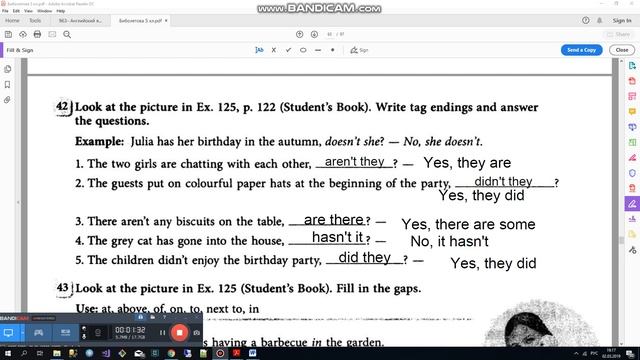The image size is (640, 360).
Task: Open Windows taskbar search
Action: coord(24,353)
